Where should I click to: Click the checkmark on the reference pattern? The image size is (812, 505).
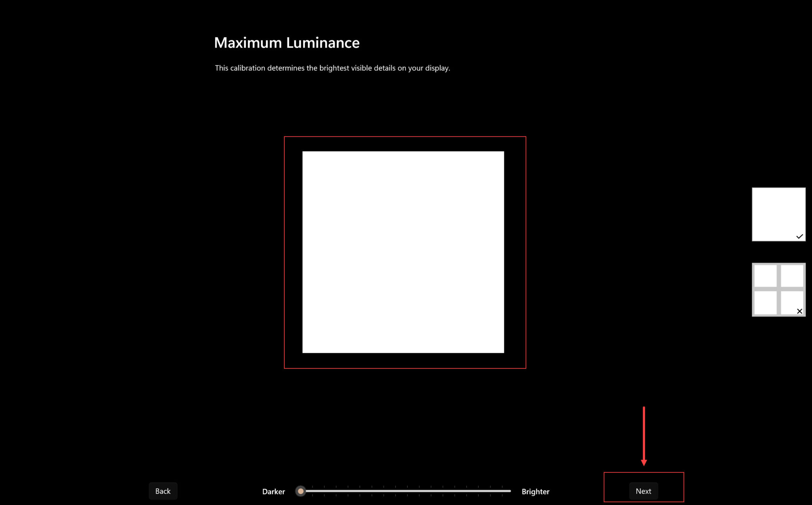tap(800, 237)
